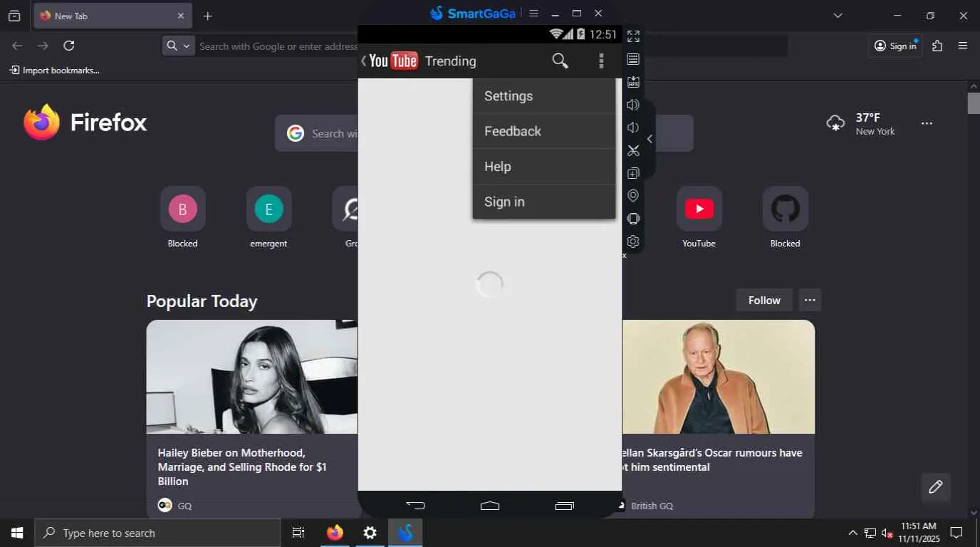Collapse the SmartGaGa side toolbar arrow

pos(650,139)
